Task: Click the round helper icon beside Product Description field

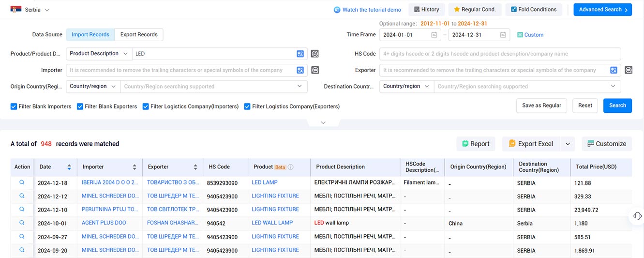Action: click(315, 54)
